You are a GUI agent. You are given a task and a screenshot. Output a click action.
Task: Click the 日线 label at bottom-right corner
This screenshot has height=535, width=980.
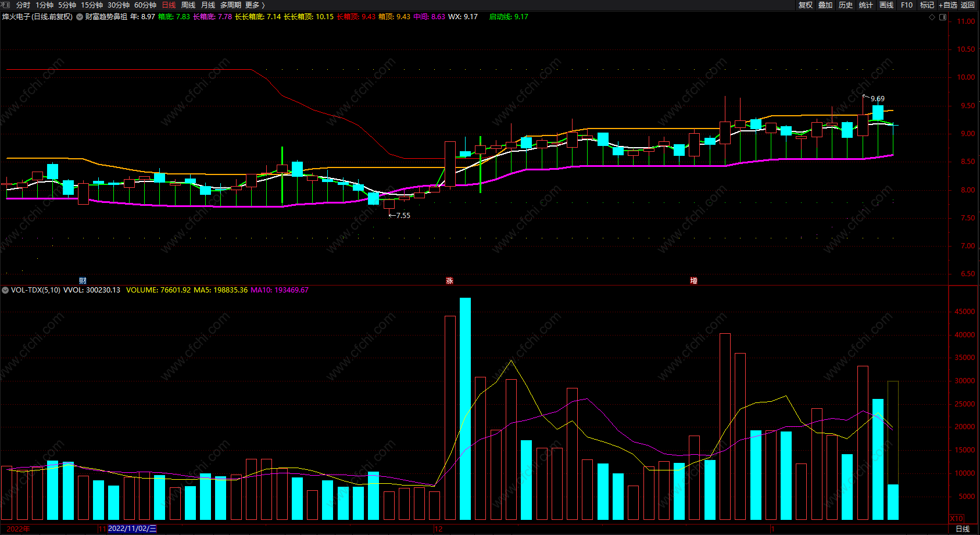tap(963, 529)
